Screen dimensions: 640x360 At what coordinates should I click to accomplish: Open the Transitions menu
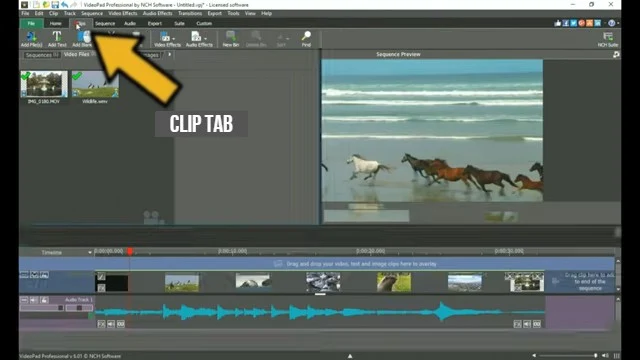tap(190, 13)
